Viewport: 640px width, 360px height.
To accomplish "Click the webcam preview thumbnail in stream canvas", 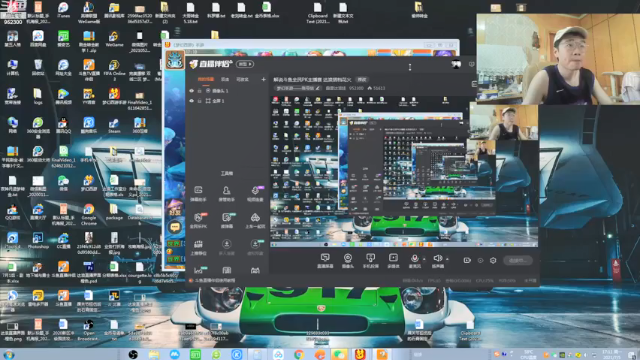I will click(503, 122).
